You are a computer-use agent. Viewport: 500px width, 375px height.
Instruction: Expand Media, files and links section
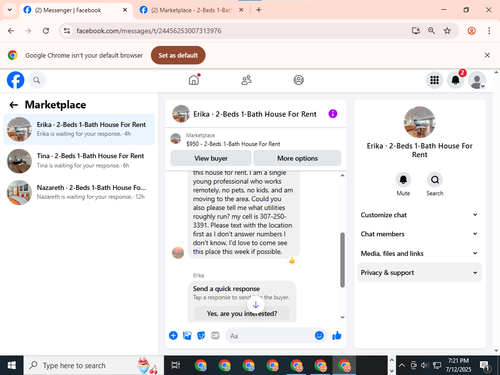pos(419,253)
